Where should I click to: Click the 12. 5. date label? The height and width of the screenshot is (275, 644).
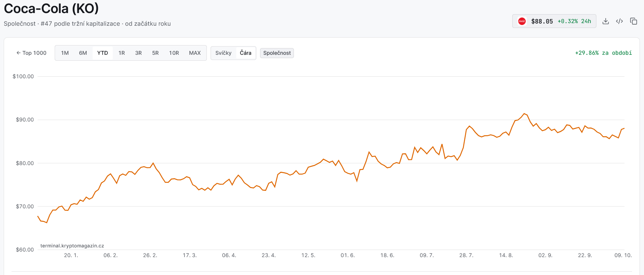coord(308,255)
